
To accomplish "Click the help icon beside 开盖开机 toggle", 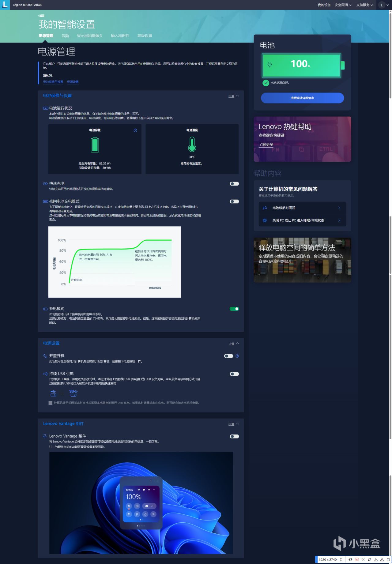I will click(x=237, y=356).
